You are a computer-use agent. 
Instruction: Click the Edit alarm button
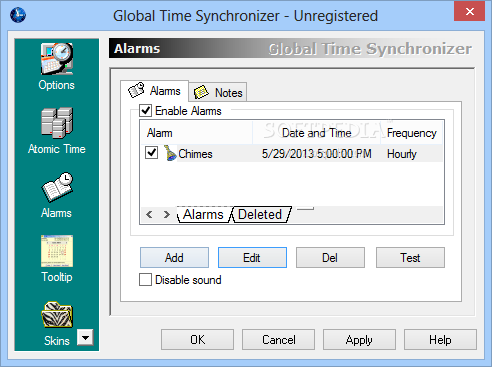(252, 257)
